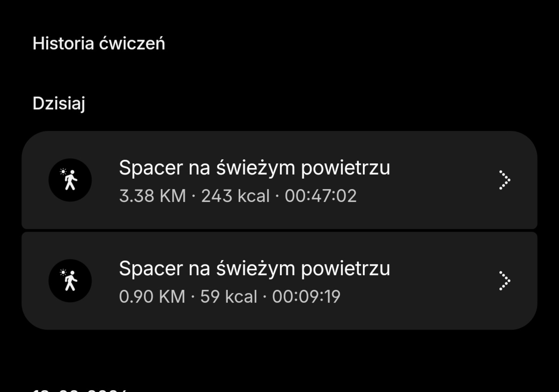Viewport: 559px width, 392px height.
Task: Click the outdoor walk activity icon showing 3.38 KM
Action: pyautogui.click(x=70, y=180)
